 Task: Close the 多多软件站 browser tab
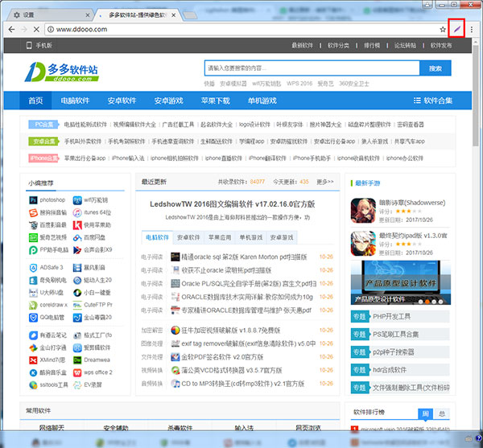point(173,14)
